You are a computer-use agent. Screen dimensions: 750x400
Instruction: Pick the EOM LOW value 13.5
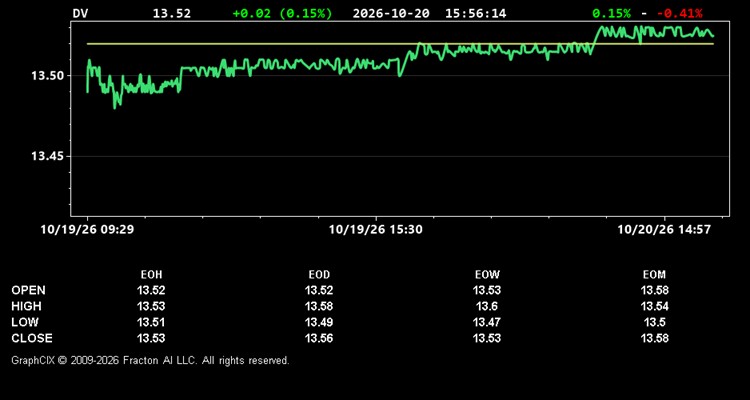654,322
